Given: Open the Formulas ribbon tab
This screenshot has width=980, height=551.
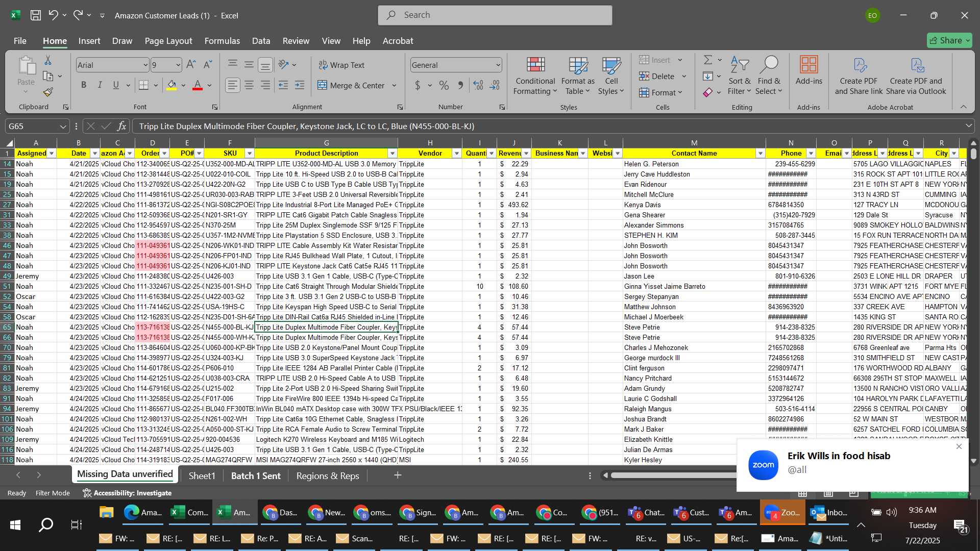Looking at the screenshot, I should point(222,41).
